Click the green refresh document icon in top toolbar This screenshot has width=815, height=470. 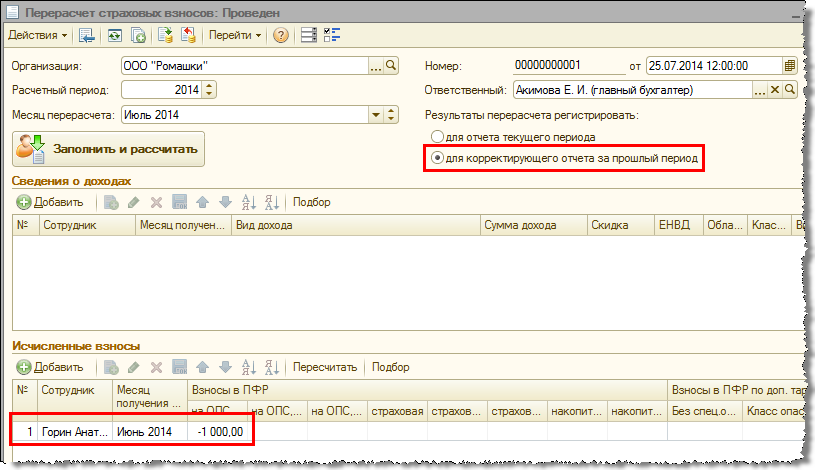tap(115, 35)
